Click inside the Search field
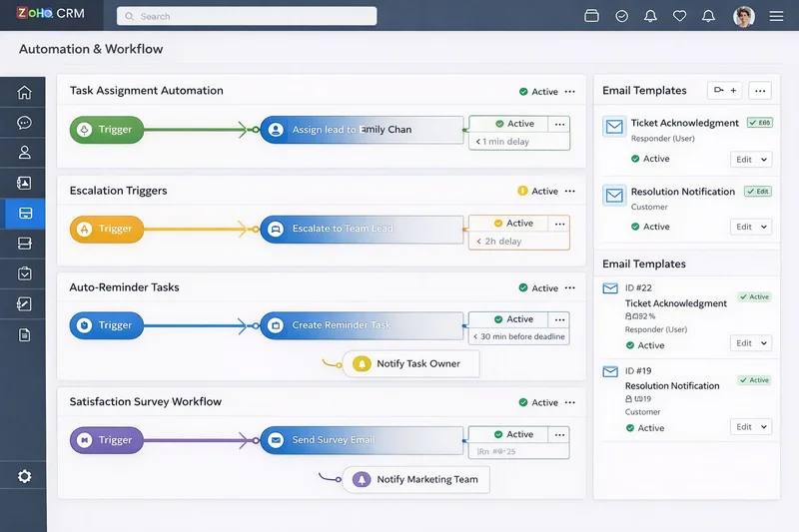The image size is (799, 532). point(247,16)
